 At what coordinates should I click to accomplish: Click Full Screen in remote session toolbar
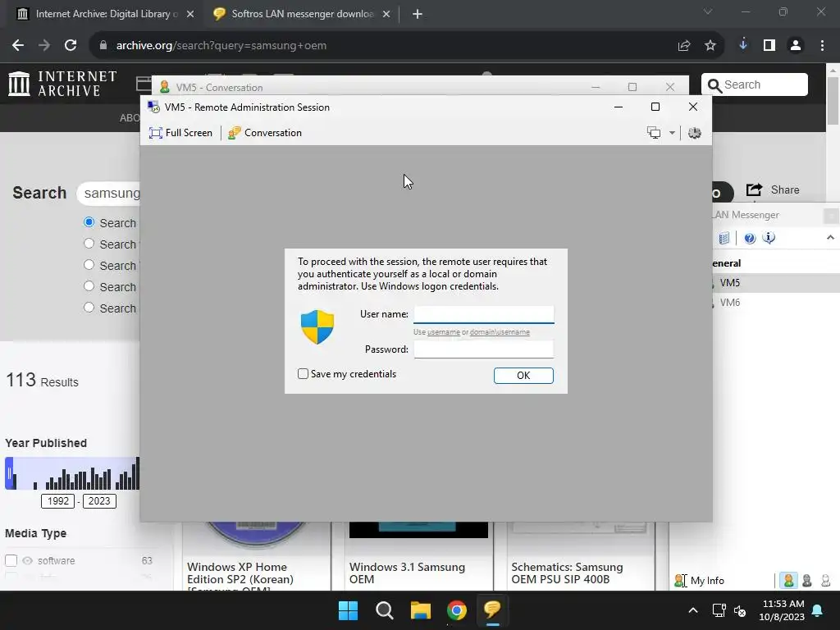coord(180,133)
